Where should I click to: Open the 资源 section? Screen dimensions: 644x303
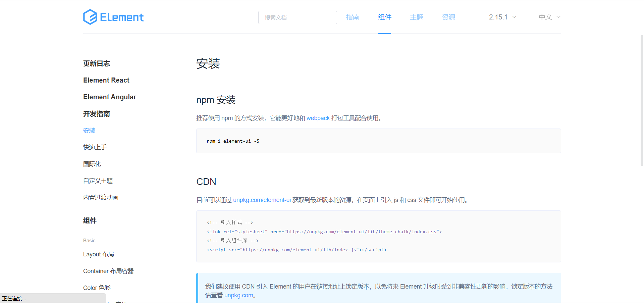point(448,17)
